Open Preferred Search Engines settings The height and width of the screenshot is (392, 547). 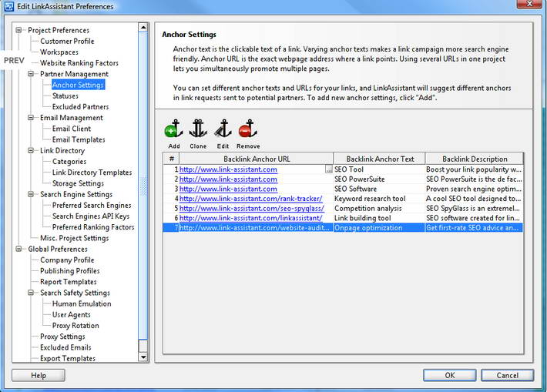(92, 206)
